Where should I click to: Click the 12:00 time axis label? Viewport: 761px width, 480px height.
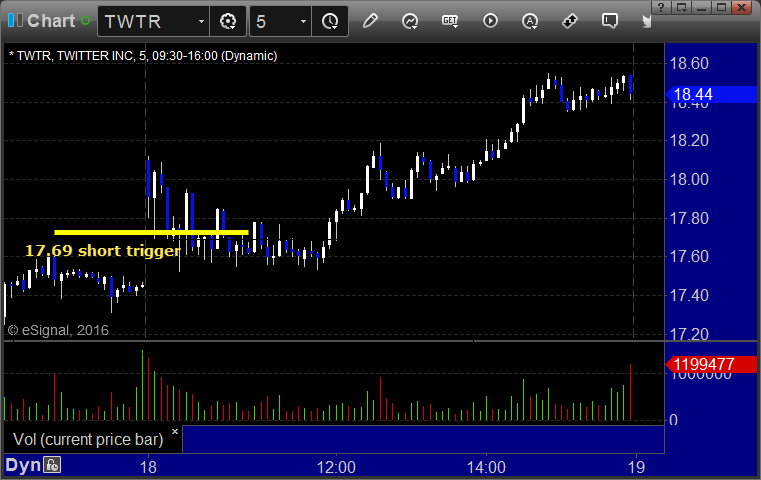coord(336,467)
